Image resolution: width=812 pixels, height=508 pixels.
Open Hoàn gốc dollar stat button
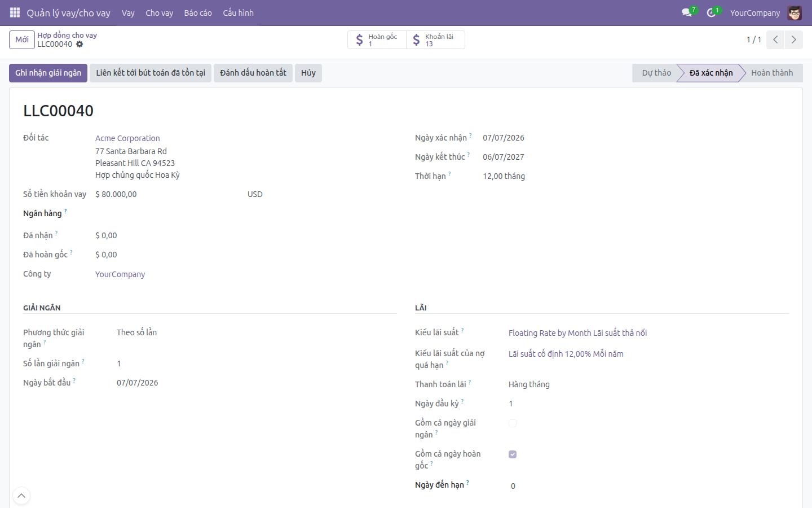click(x=377, y=40)
